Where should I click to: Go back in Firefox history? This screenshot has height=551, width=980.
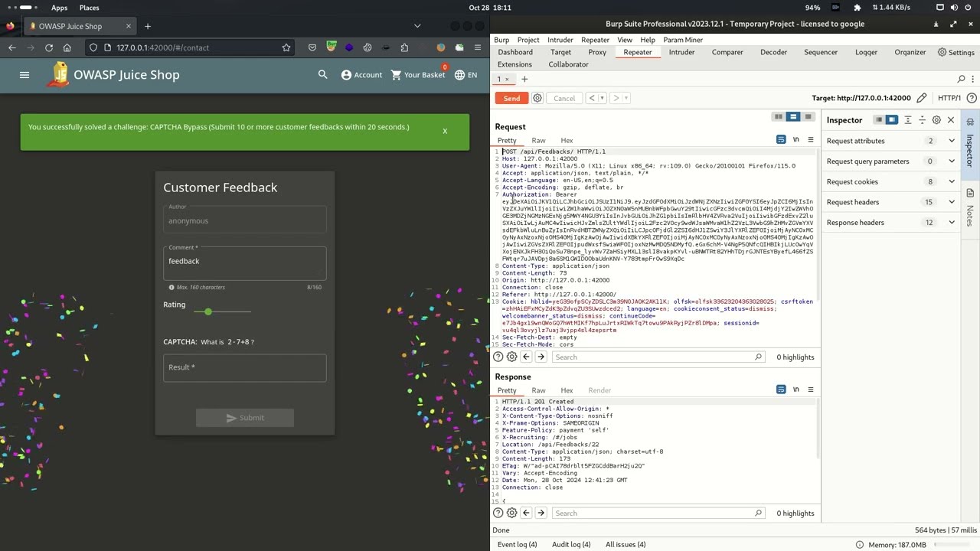pos(12,47)
